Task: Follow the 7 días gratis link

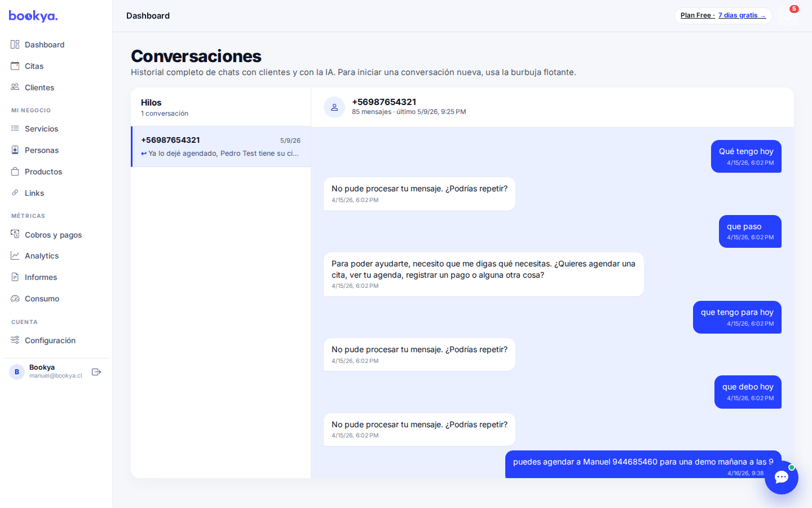Action: point(742,15)
